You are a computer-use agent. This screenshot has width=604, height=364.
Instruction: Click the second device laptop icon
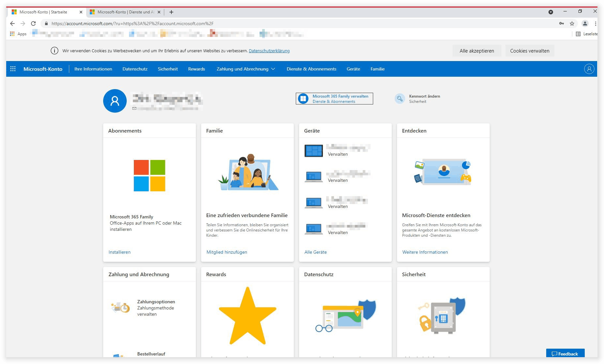(x=313, y=177)
